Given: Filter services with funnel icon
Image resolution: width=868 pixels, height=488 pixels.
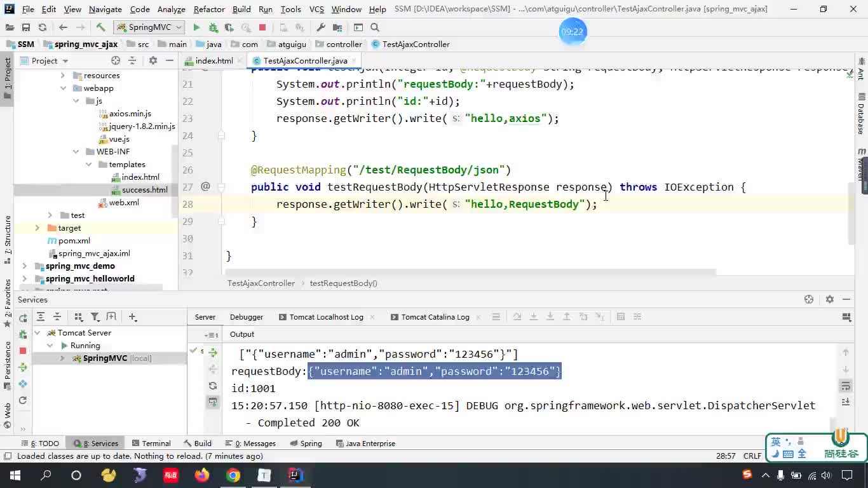Looking at the screenshot, I should click(95, 316).
